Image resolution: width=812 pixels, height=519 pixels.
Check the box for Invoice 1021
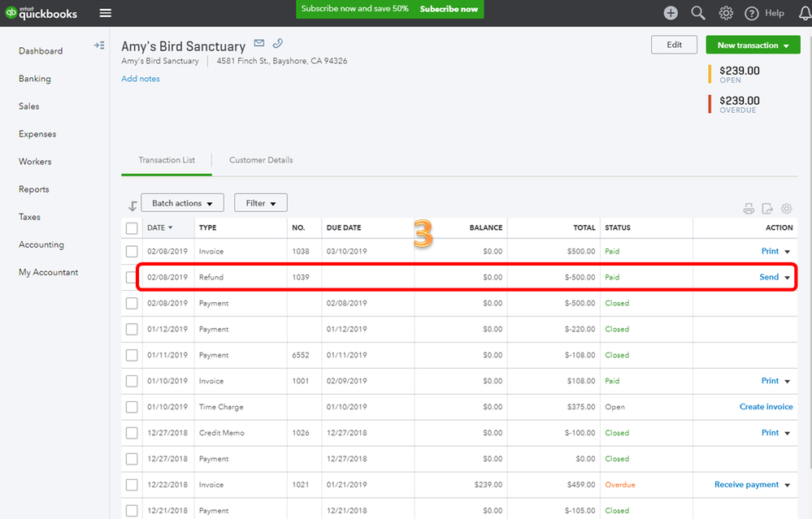132,485
